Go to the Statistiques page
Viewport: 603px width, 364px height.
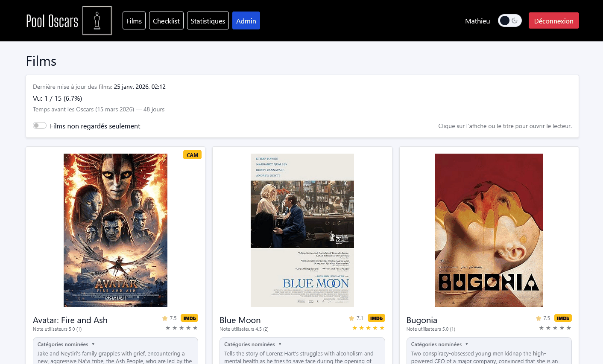click(x=208, y=20)
